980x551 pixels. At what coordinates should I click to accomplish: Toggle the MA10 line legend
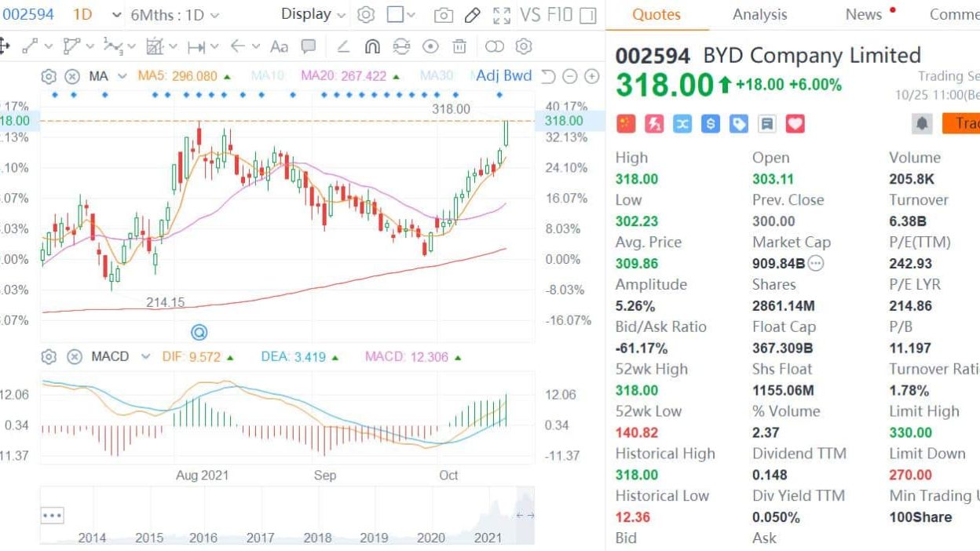[267, 76]
